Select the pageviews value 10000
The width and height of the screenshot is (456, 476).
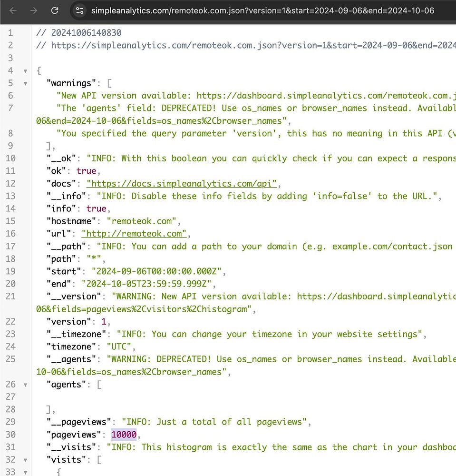[124, 435]
